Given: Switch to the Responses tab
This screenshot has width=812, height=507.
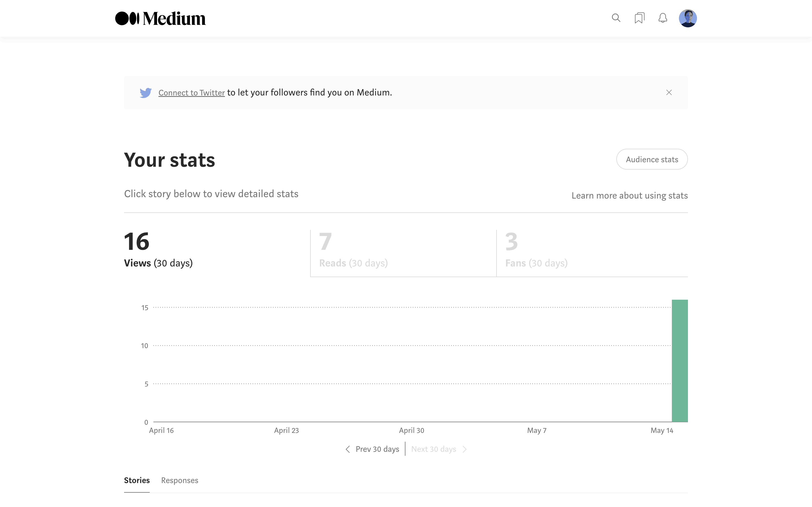Looking at the screenshot, I should [x=180, y=481].
